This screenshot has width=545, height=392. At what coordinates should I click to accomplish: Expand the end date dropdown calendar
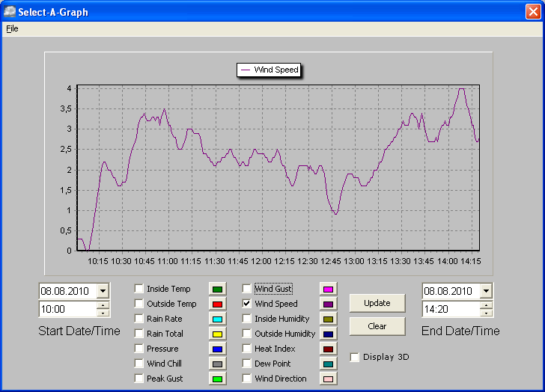click(486, 291)
